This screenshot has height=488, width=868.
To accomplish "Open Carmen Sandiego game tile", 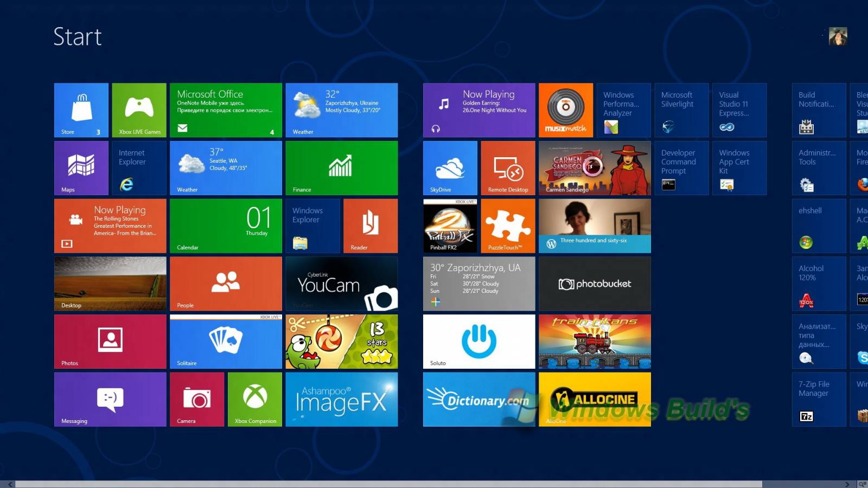I will click(595, 168).
